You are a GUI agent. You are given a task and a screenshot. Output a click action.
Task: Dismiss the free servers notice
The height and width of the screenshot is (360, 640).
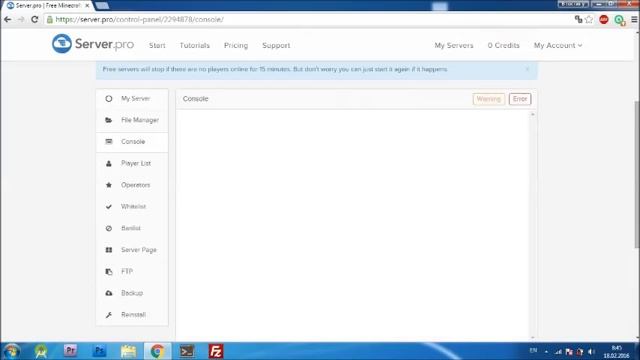point(527,69)
